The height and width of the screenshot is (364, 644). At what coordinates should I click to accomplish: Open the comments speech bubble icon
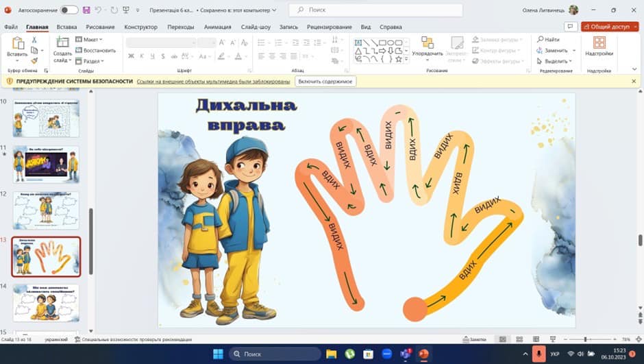point(570,27)
